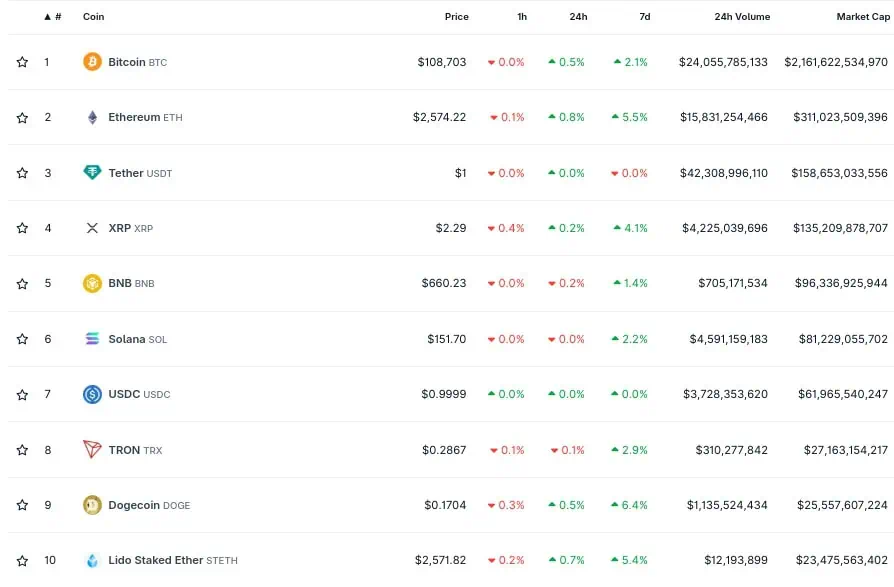Sort by 24h Volume header
The width and height of the screenshot is (894, 587).
[x=742, y=17]
